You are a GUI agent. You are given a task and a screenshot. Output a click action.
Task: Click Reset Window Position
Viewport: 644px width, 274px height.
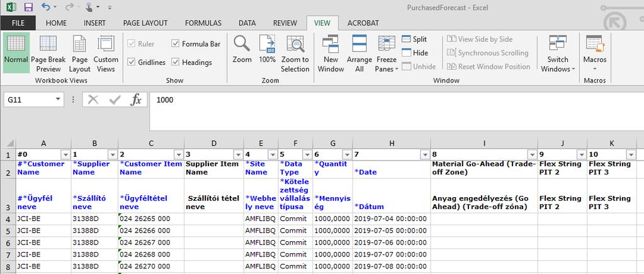tap(489, 66)
